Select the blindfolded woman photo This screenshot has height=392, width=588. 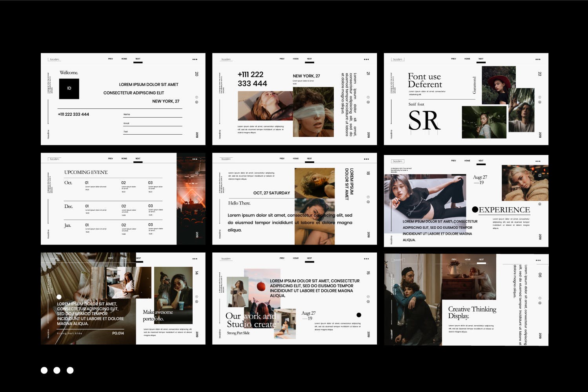pos(313,112)
